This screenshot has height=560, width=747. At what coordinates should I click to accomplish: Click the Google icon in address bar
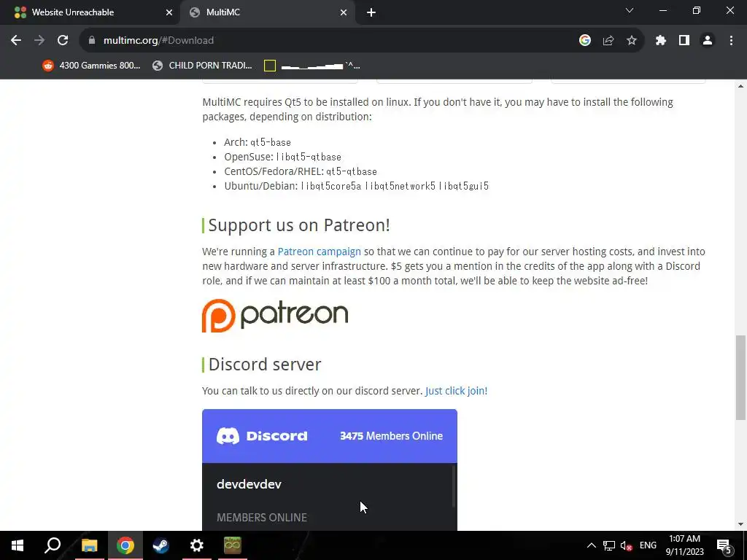click(x=584, y=41)
